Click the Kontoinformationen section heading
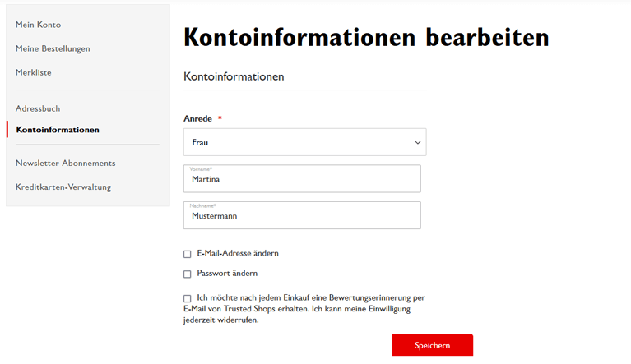Viewport: 631px width, 364px height. coord(234,76)
